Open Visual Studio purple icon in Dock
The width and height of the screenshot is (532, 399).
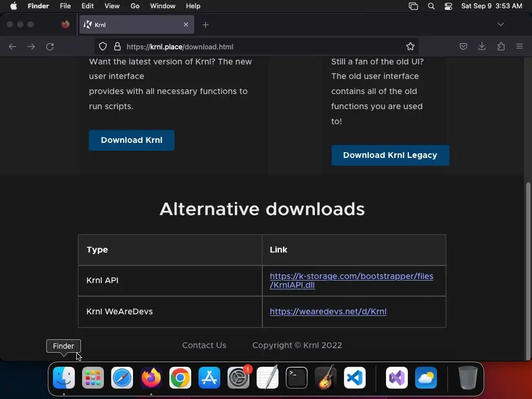point(397,378)
